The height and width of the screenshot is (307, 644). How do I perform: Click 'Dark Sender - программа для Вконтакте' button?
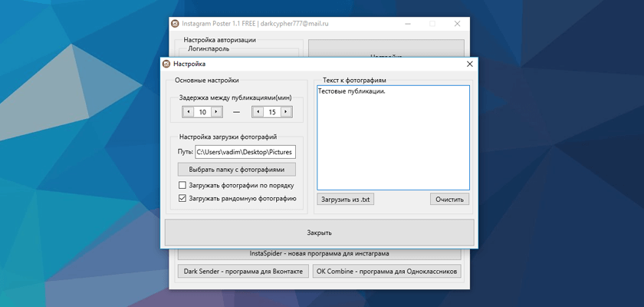243,271
